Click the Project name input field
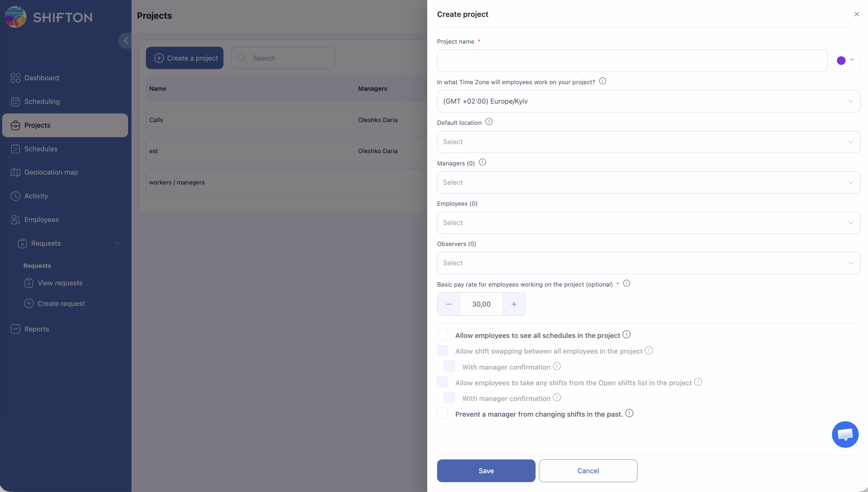Viewport: 868px width, 492px height. [x=632, y=61]
